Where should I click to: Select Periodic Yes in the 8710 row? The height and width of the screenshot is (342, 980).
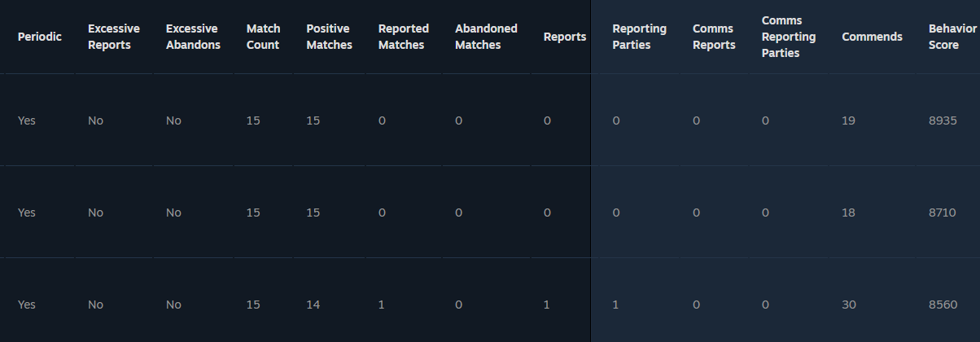pyautogui.click(x=27, y=213)
